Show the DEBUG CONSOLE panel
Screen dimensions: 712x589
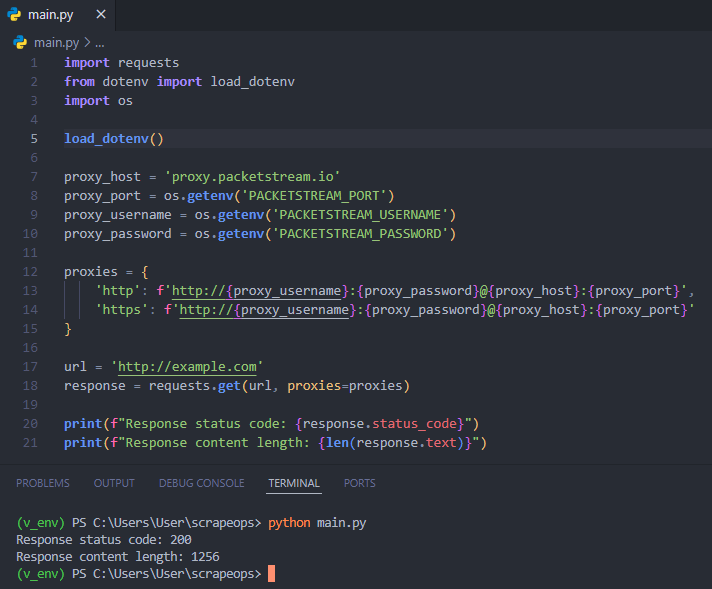pyautogui.click(x=201, y=483)
